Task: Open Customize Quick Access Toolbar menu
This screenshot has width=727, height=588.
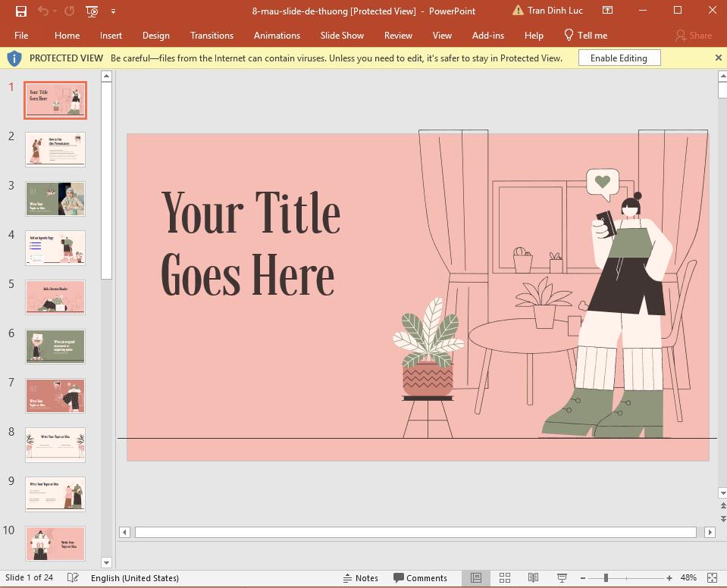Action: coord(112,11)
